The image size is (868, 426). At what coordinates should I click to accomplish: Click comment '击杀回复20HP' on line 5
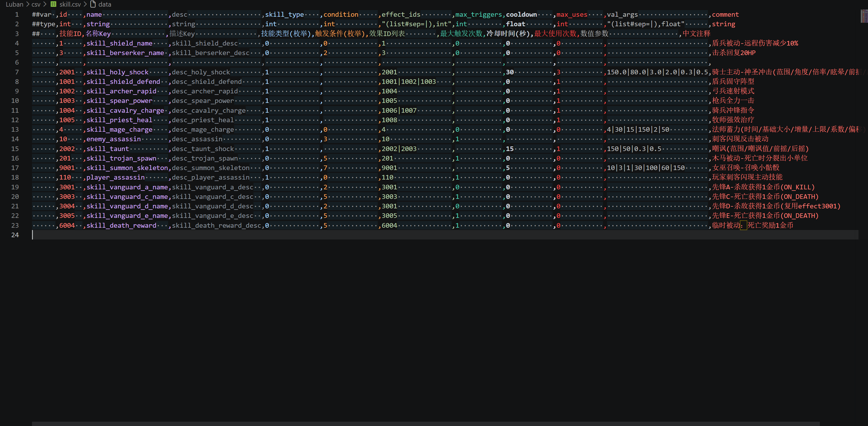coord(734,53)
